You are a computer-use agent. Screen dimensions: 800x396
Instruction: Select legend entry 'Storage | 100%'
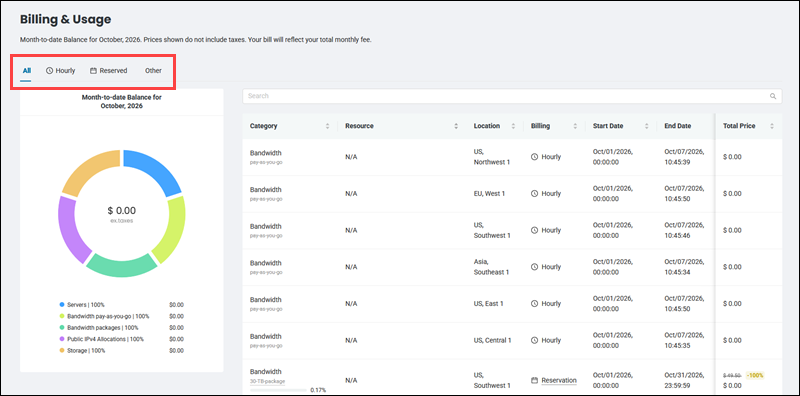tap(86, 351)
